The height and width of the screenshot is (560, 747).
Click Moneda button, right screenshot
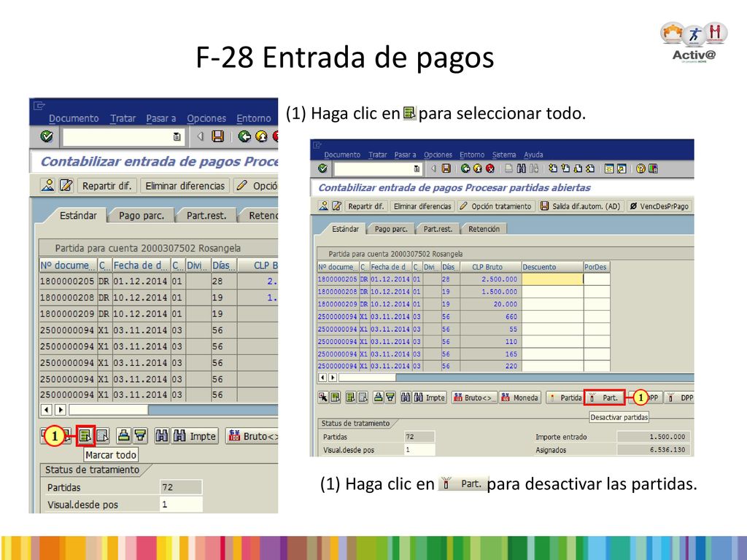coord(519,397)
